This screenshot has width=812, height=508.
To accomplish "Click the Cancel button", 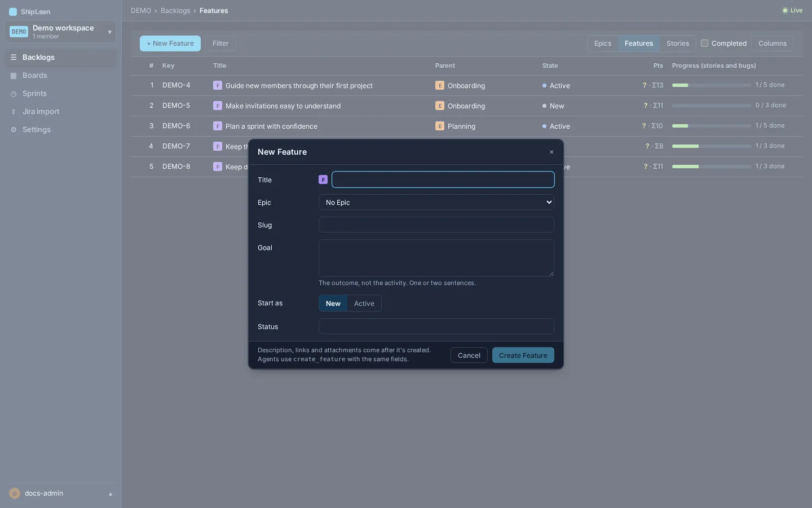I will pos(469,355).
